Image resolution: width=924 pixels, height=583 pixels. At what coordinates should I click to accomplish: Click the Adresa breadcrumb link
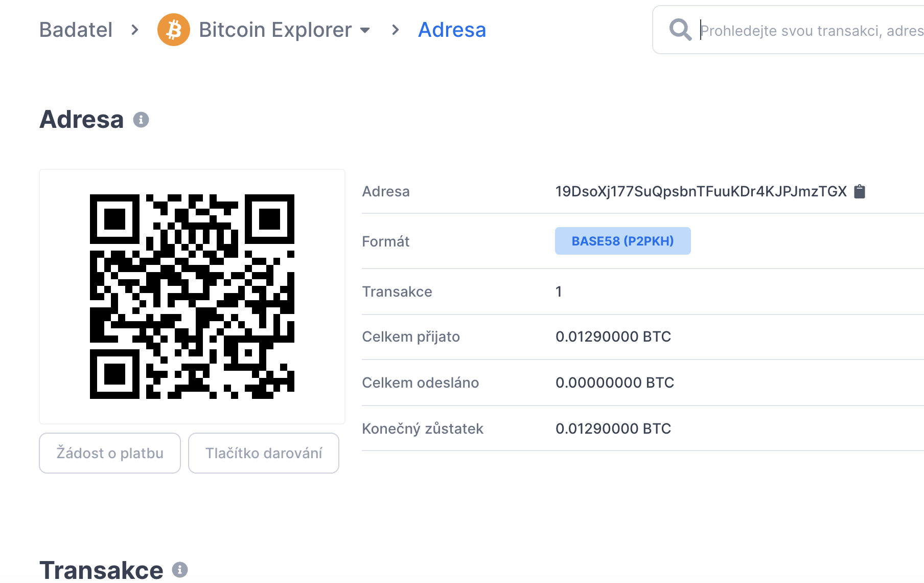click(x=452, y=30)
